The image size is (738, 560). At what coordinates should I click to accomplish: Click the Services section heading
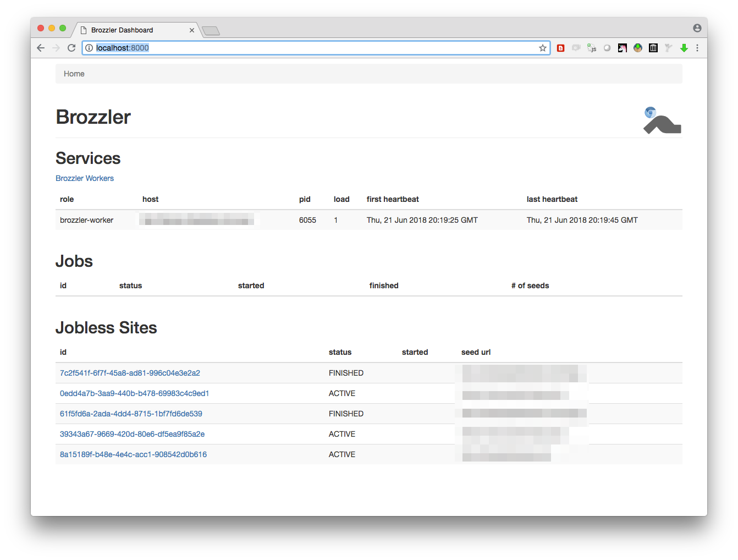pyautogui.click(x=88, y=158)
